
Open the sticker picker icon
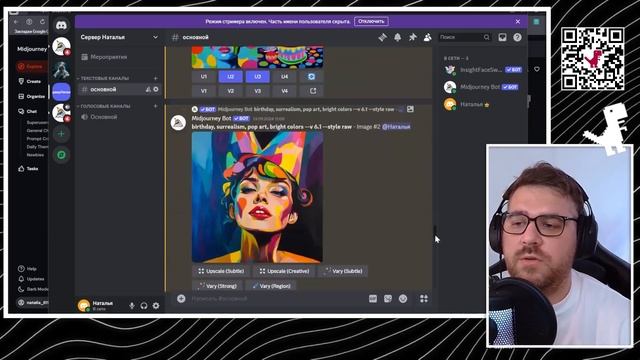coord(388,299)
